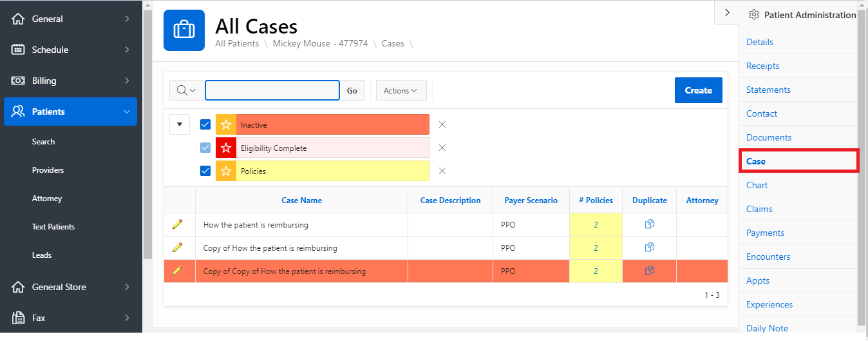868x341 pixels.
Task: Collapse the Patients menu chevron
Action: (127, 112)
